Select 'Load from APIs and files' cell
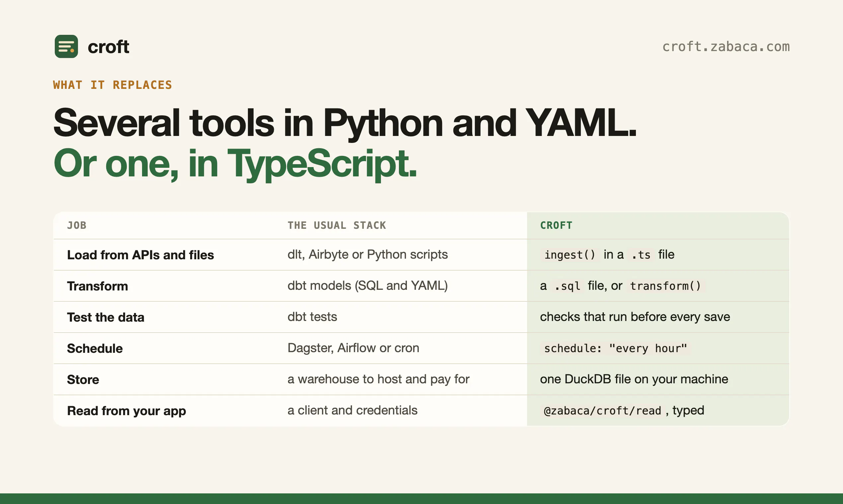 coord(140,255)
